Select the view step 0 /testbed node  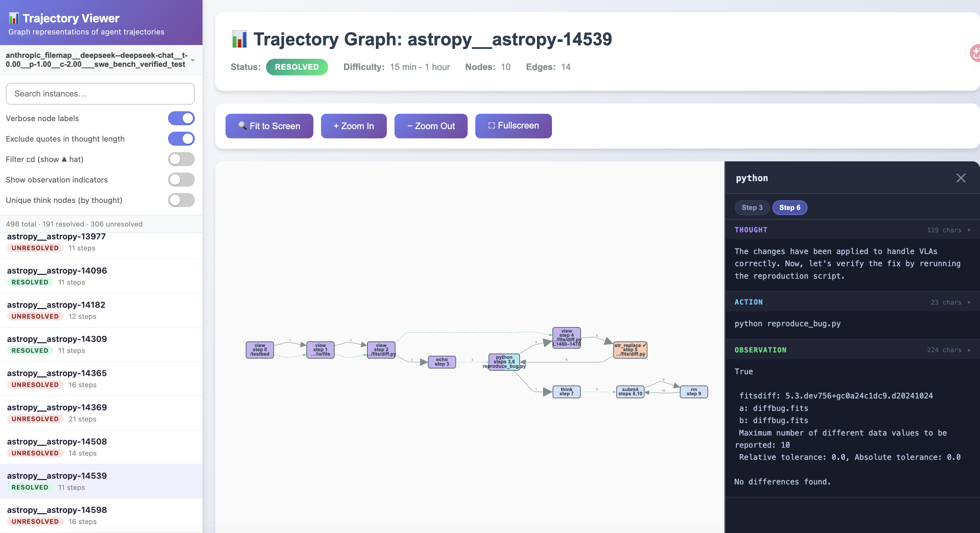[260, 350]
